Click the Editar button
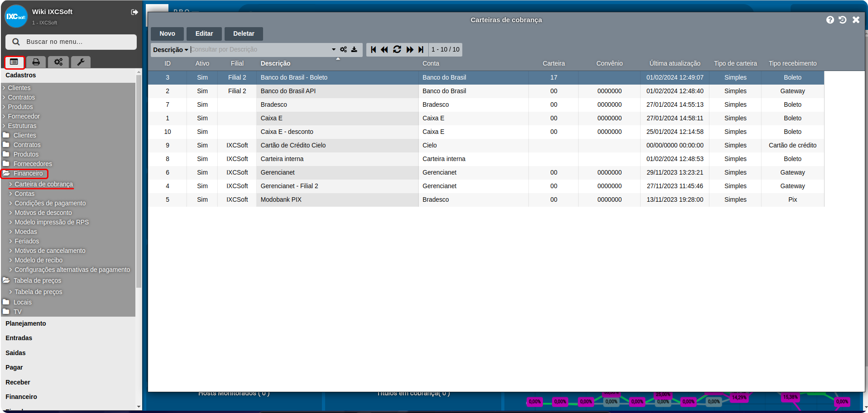Screen dimensions: 868x413 click(x=204, y=33)
